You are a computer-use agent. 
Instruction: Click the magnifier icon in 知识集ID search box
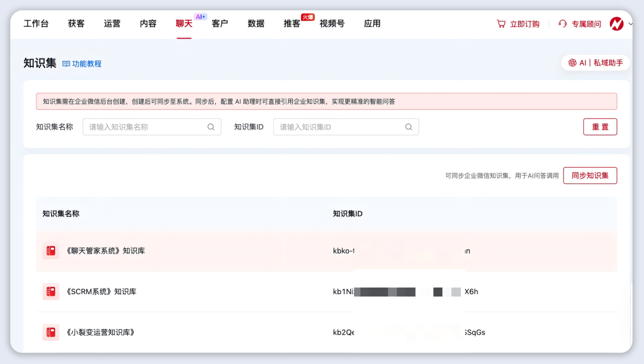click(x=408, y=127)
